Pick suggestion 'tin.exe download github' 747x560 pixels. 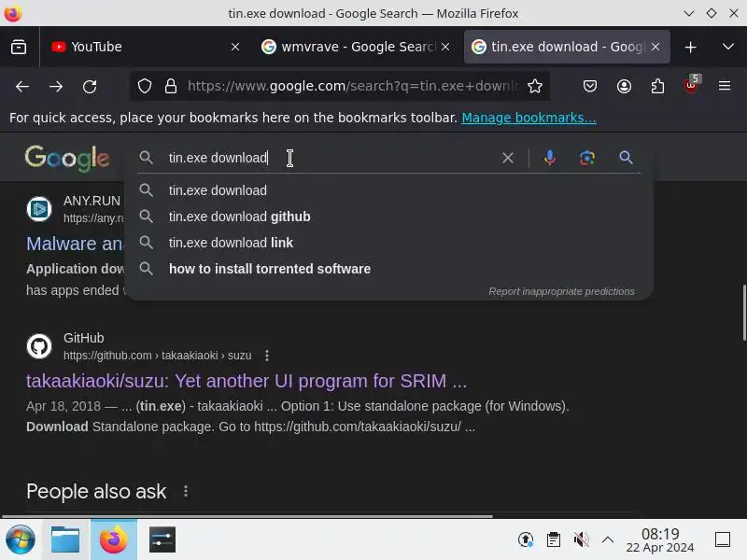click(388, 217)
